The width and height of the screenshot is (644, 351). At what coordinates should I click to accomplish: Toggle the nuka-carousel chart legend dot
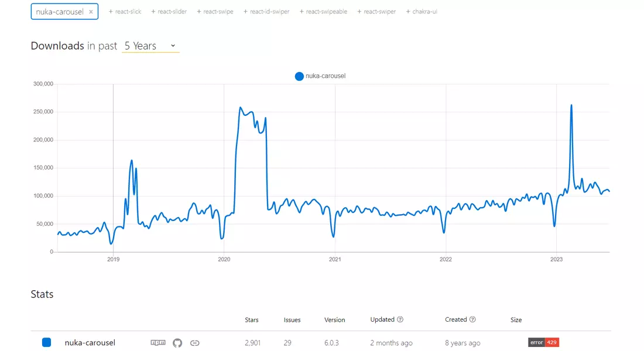coord(299,76)
